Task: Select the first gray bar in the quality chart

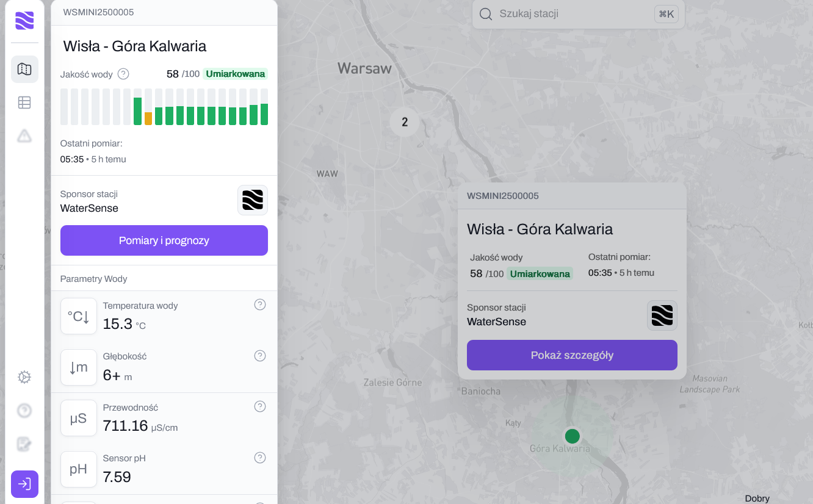Action: click(64, 107)
